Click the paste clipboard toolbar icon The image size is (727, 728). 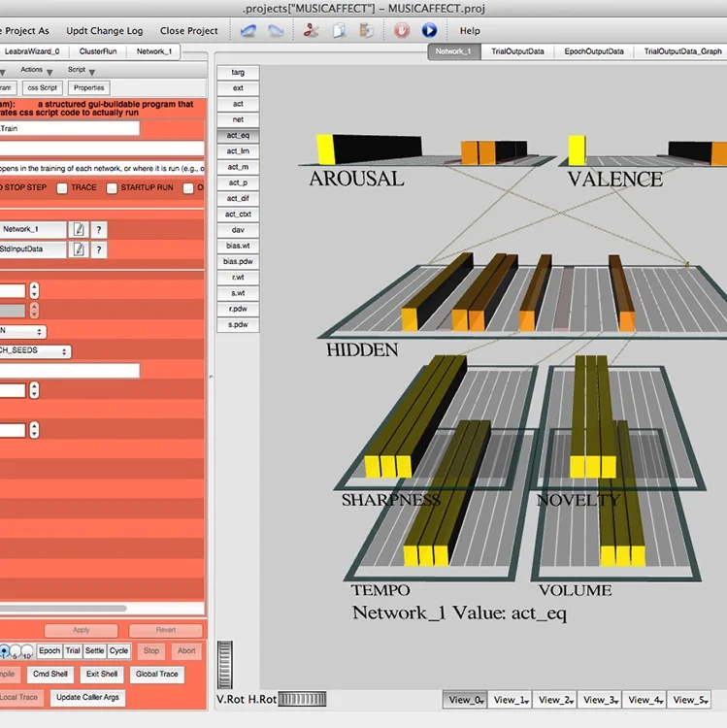(x=367, y=31)
